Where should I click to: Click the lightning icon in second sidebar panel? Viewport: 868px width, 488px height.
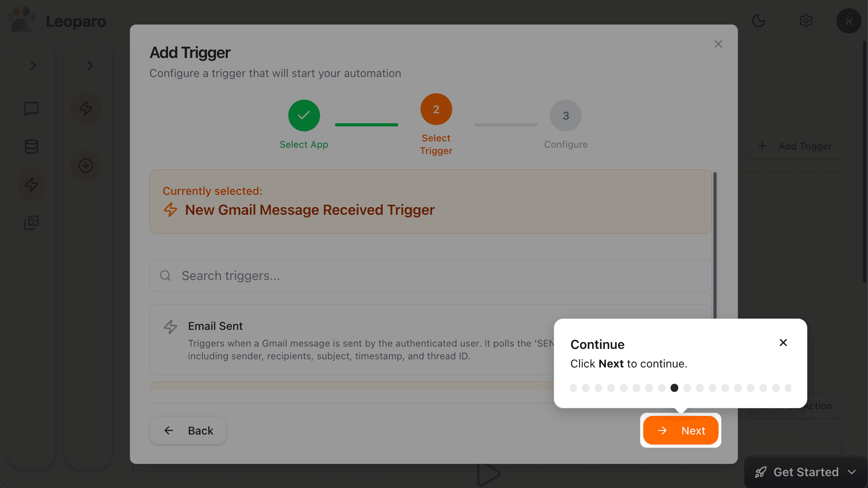tap(86, 108)
